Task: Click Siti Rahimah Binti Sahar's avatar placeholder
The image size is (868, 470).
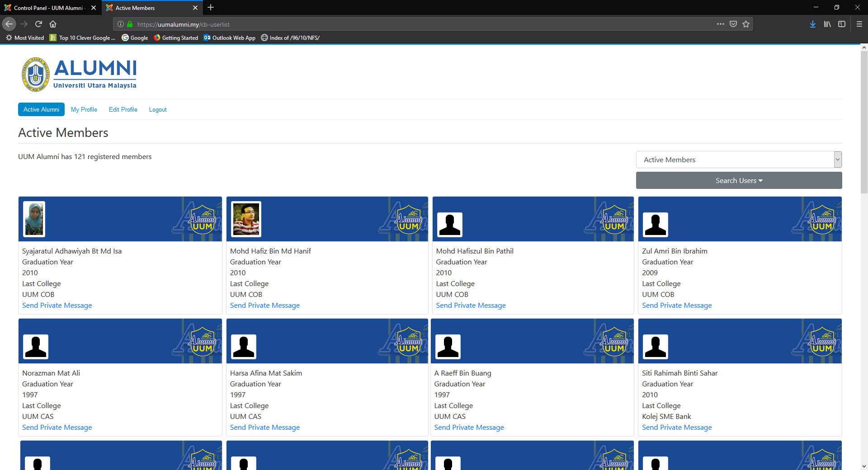Action: tap(656, 347)
